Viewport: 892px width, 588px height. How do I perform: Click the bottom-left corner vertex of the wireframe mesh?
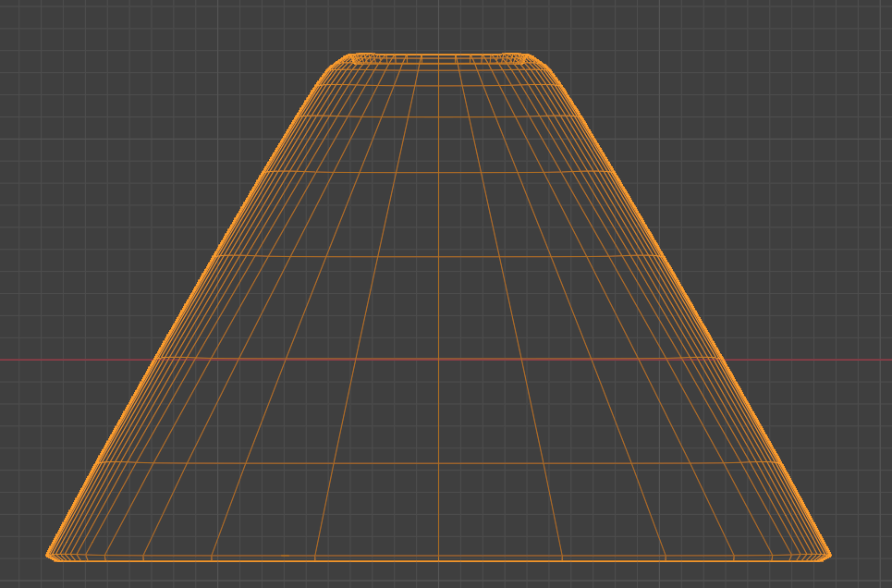point(48,555)
